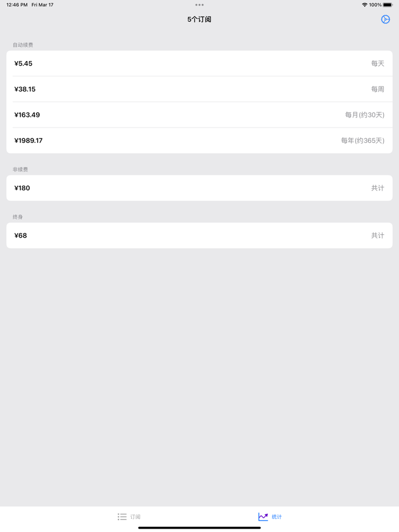Tap the 自动续费 section header
399x532 pixels.
[23, 45]
